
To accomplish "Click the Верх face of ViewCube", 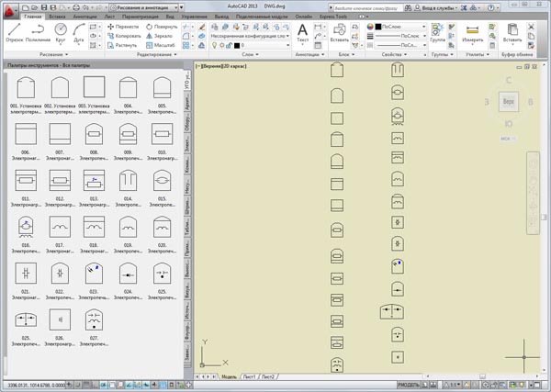I will click(508, 103).
